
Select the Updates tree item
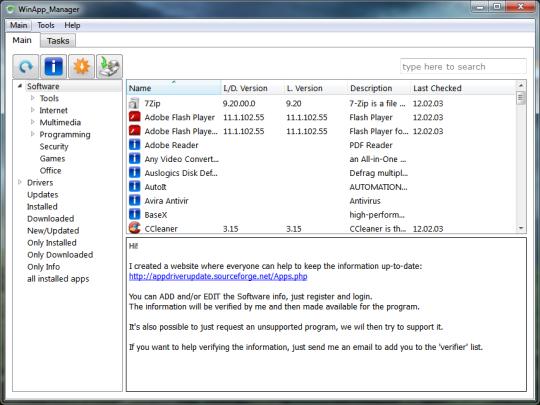pos(42,195)
